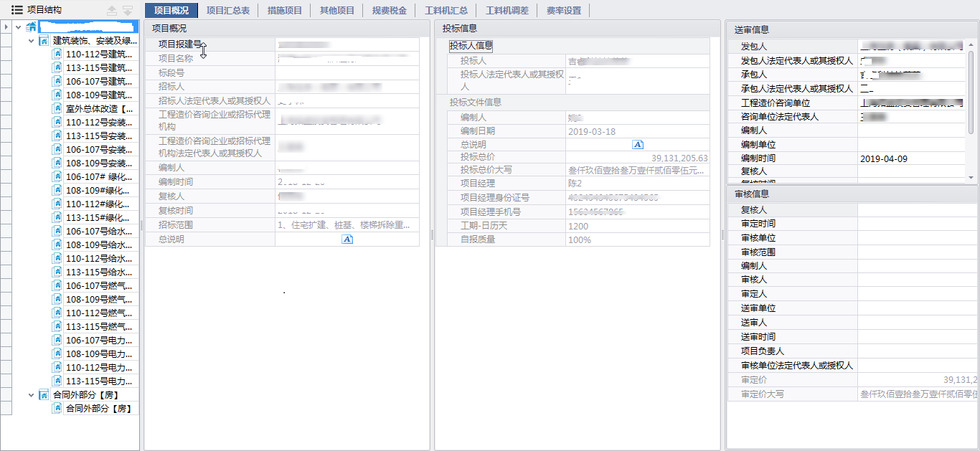Collapse the 合同外部分【房】 parent node
The image size is (980, 451).
click(x=31, y=395)
